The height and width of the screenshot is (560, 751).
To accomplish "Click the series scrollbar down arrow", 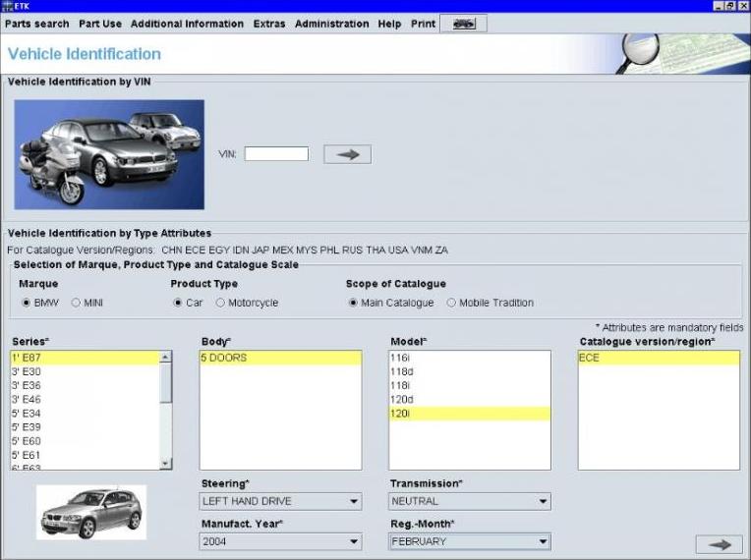I will coord(166,464).
